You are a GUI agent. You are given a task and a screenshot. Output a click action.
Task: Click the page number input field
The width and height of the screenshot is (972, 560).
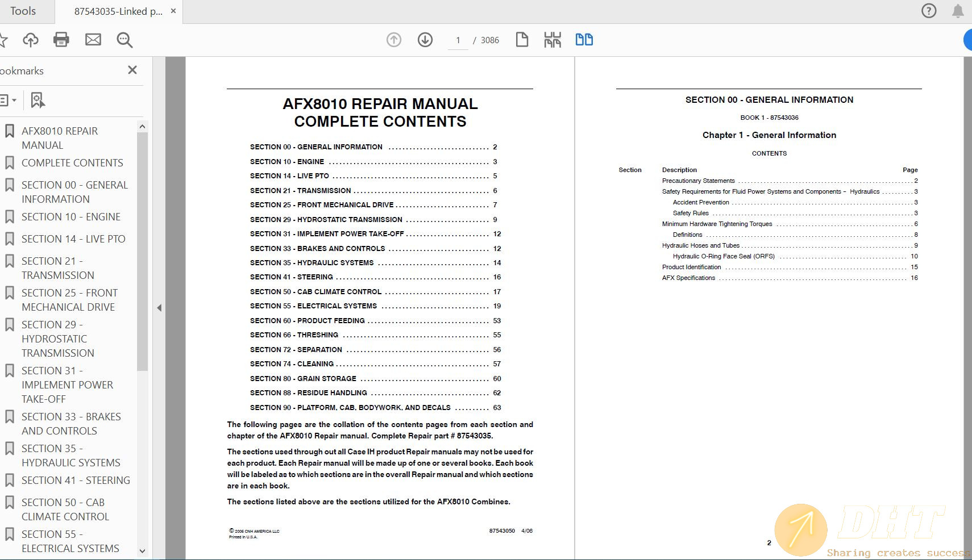tap(458, 40)
